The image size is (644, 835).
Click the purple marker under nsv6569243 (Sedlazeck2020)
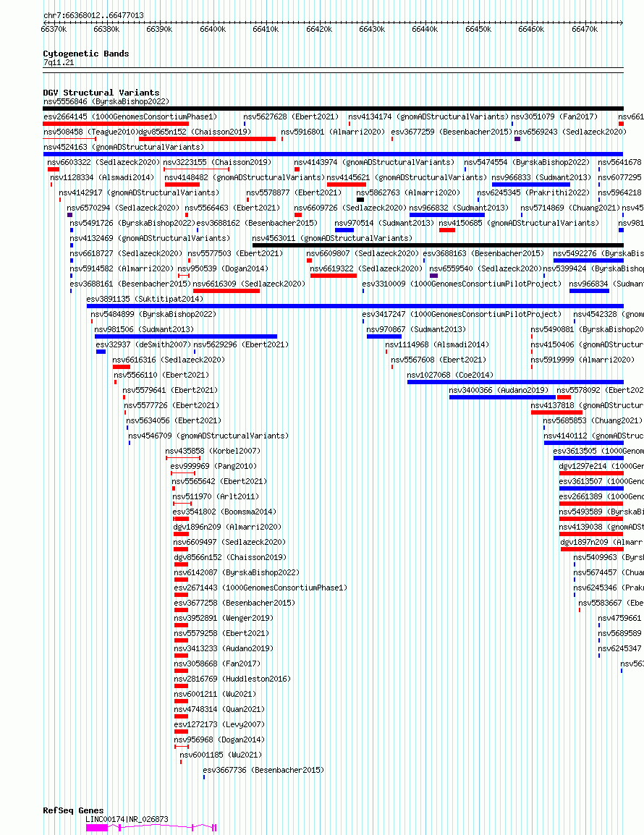click(517, 139)
